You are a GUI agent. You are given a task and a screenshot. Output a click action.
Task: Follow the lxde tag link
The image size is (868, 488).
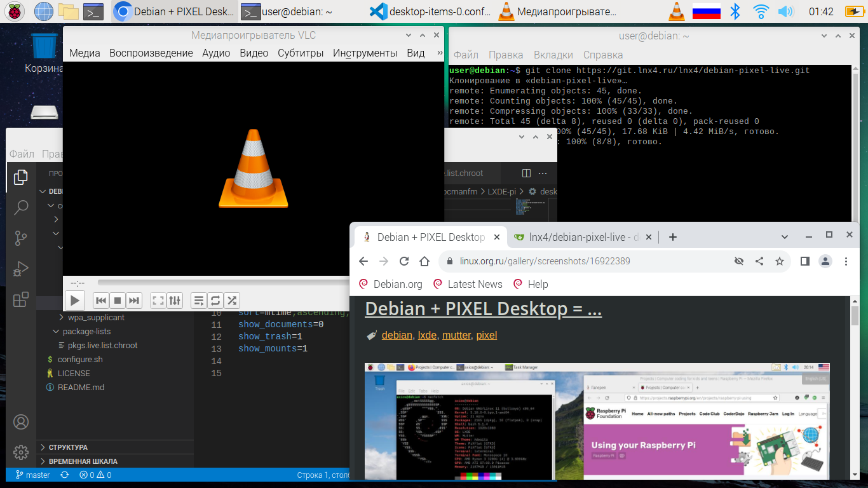(x=427, y=335)
